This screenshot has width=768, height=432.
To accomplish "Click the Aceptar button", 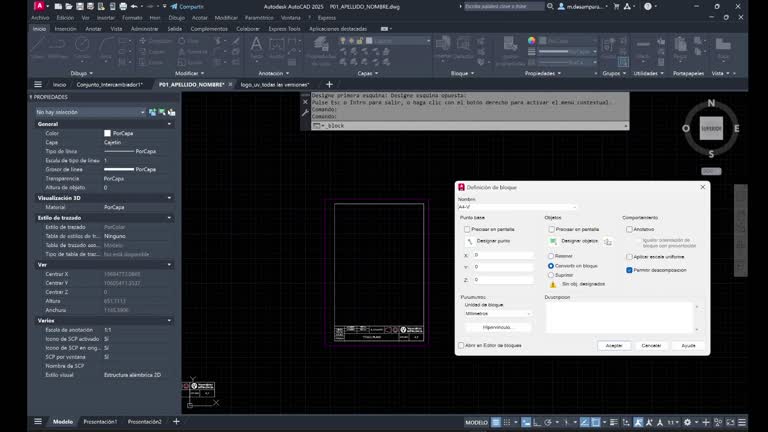I will [x=614, y=345].
